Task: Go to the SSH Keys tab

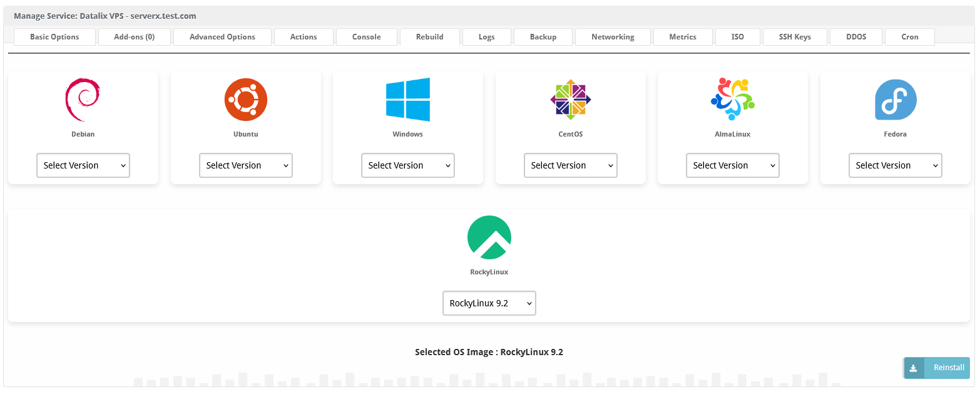Action: 795,37
